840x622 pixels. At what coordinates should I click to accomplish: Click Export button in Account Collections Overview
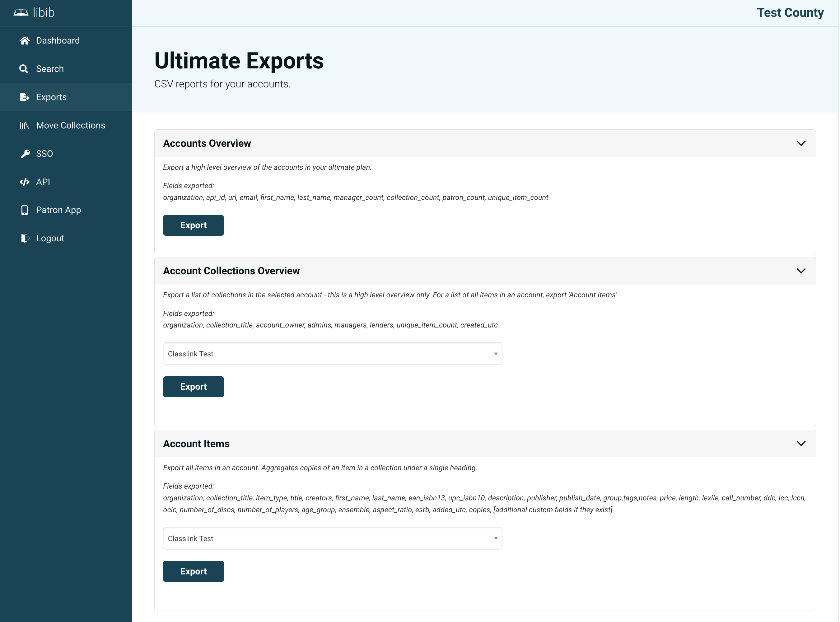[194, 387]
